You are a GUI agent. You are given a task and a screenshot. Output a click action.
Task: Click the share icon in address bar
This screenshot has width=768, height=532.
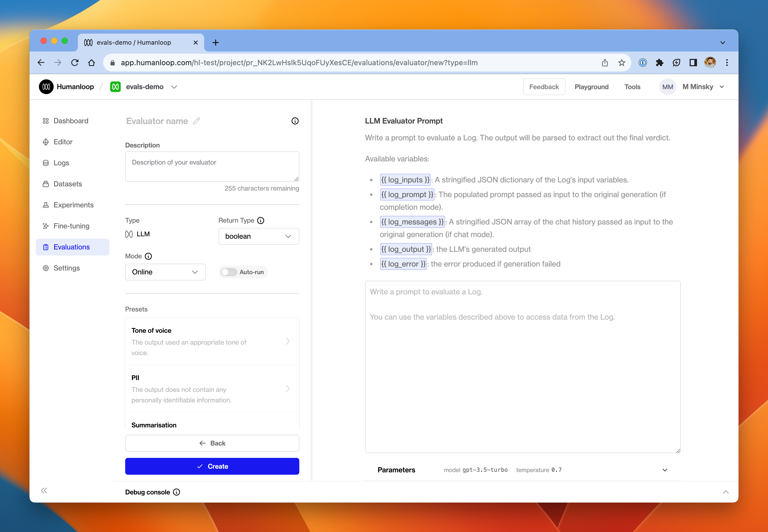(x=605, y=63)
